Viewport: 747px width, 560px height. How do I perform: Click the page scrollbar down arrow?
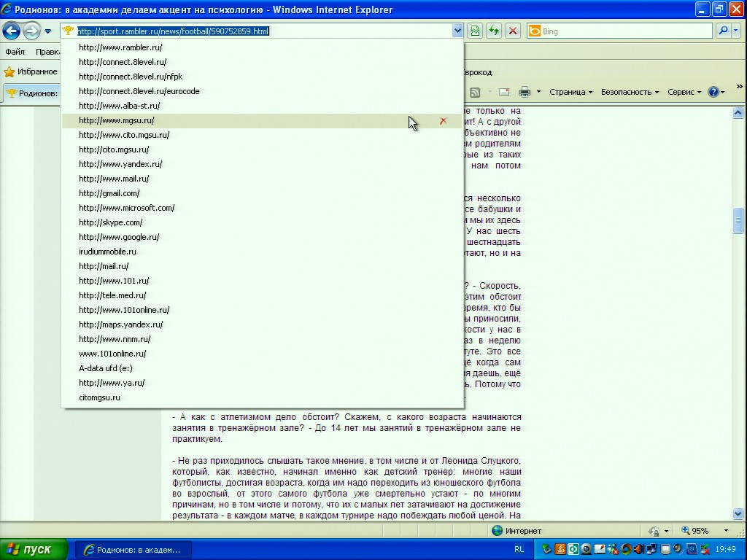(x=738, y=514)
